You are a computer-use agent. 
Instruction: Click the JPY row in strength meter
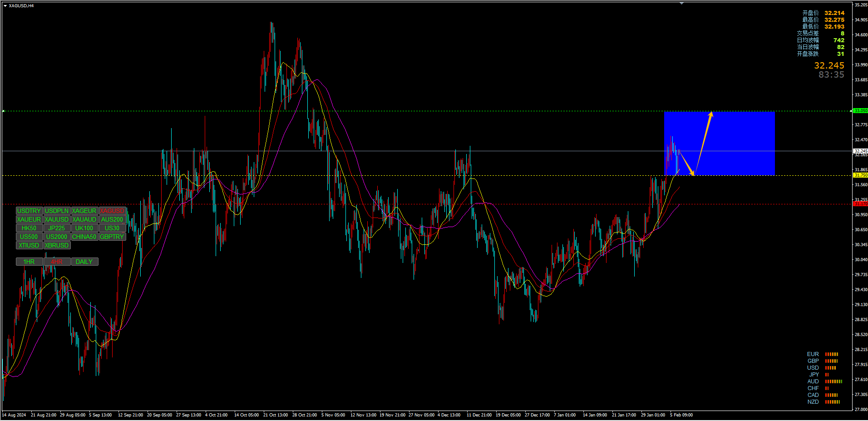click(x=819, y=375)
